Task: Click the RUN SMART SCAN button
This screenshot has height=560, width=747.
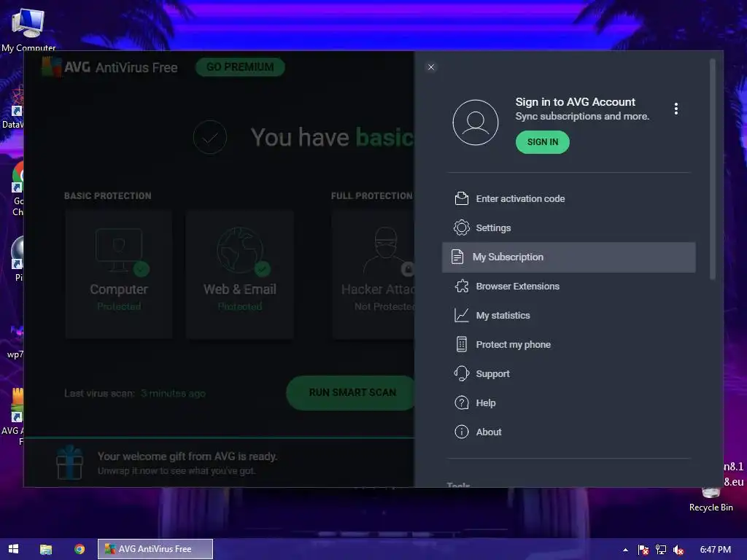Action: (352, 393)
